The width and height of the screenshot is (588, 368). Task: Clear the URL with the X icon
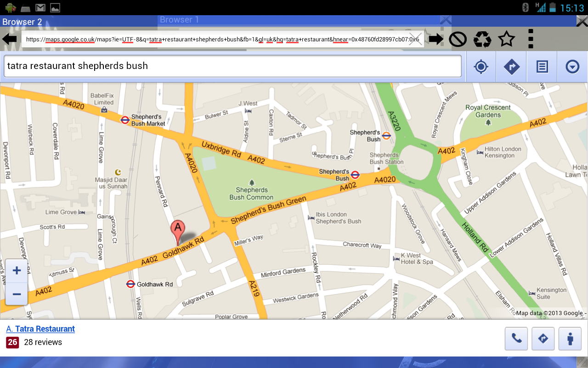[415, 39]
